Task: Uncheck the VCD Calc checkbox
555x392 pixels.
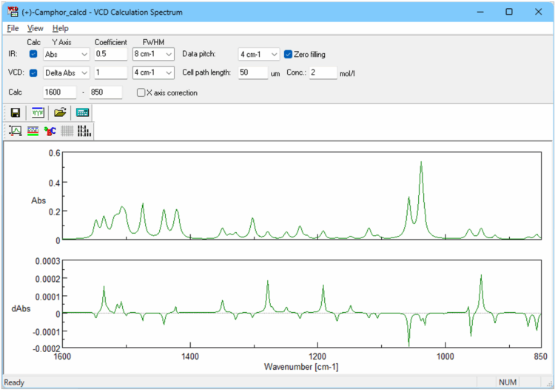Action: coord(33,72)
